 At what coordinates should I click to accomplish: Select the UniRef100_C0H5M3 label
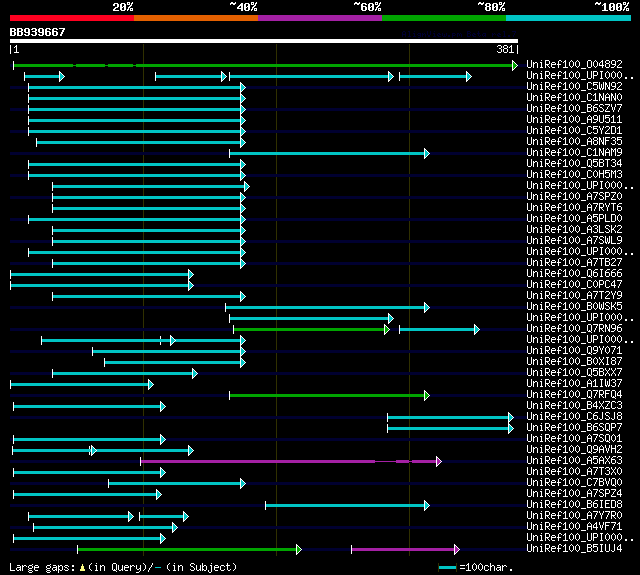pos(574,175)
